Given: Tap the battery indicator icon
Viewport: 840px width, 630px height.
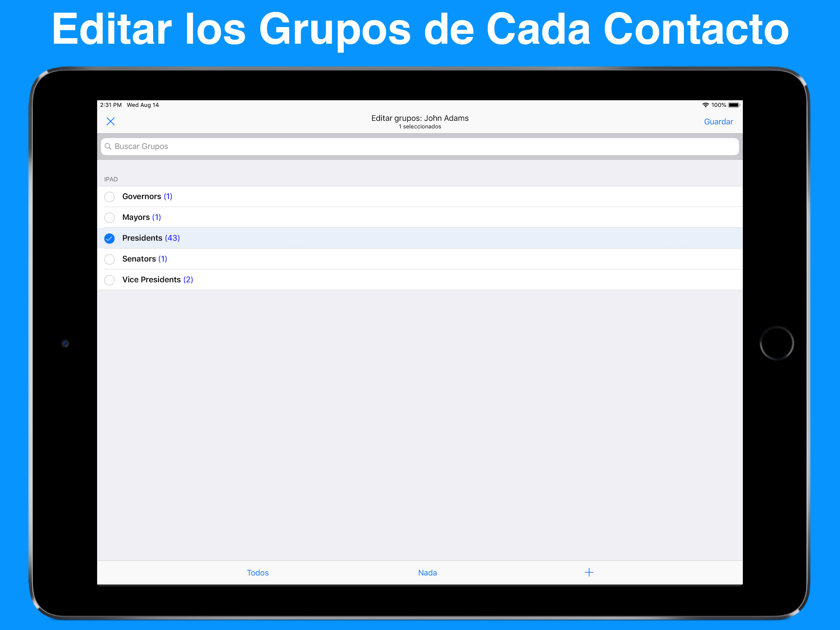Looking at the screenshot, I should (x=734, y=105).
